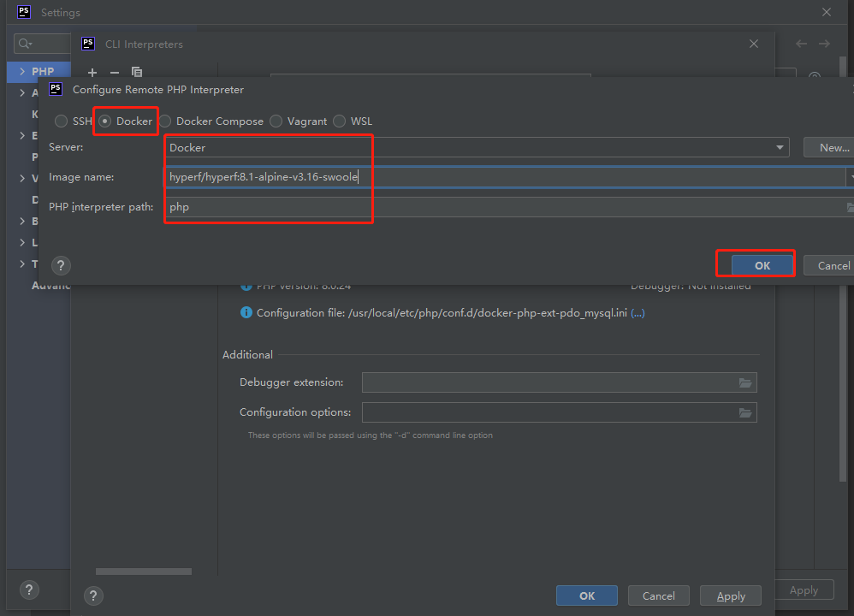Add a new CLI interpreter with plus
This screenshot has height=616, width=854.
click(92, 72)
